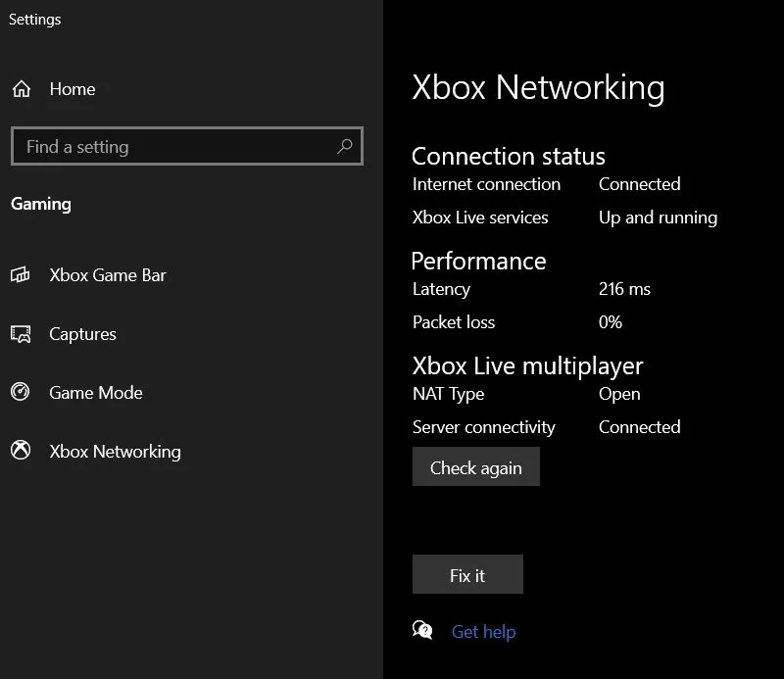This screenshot has width=784, height=679.
Task: Click the Packet loss value 0%
Action: [611, 322]
